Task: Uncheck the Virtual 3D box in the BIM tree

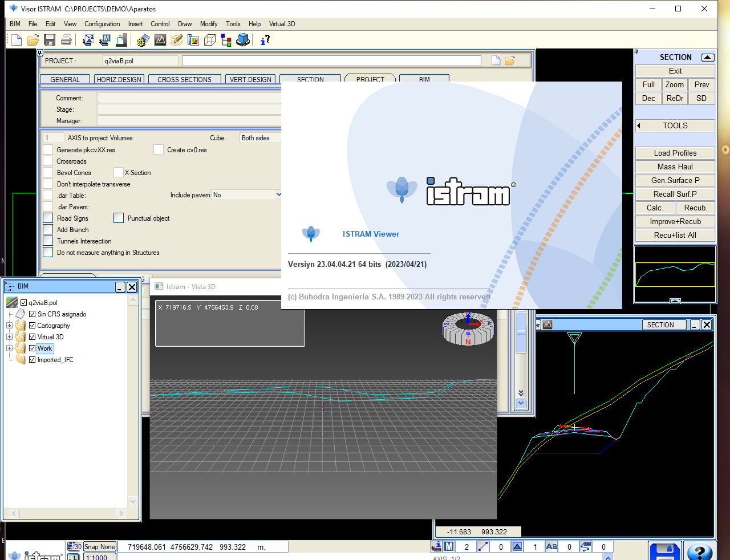Action: point(32,337)
